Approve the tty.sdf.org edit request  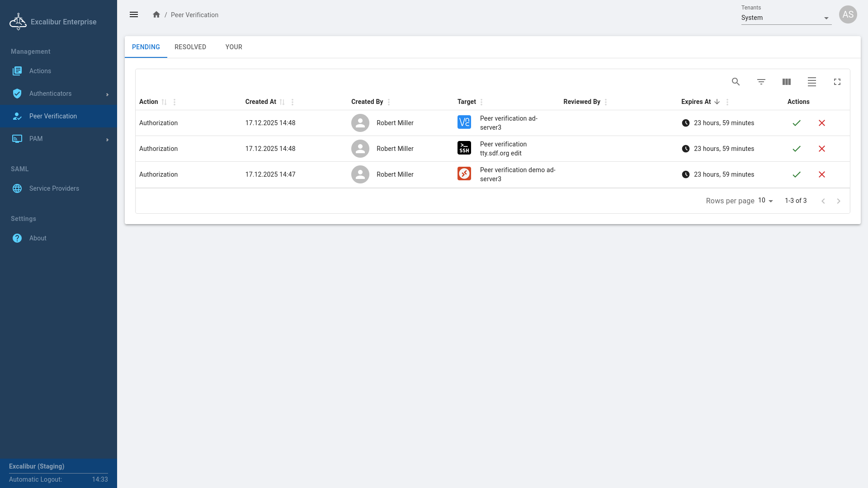[796, 149]
